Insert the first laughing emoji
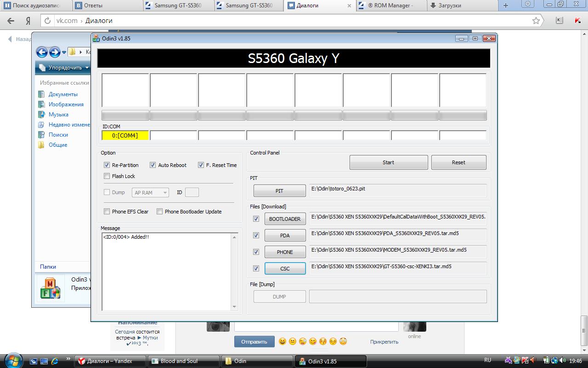The width and height of the screenshot is (588, 368). (282, 341)
